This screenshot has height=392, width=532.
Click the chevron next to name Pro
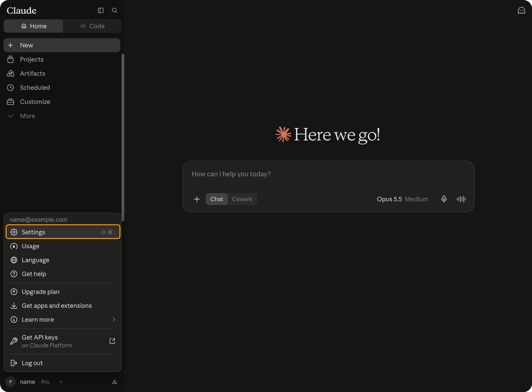(61, 382)
